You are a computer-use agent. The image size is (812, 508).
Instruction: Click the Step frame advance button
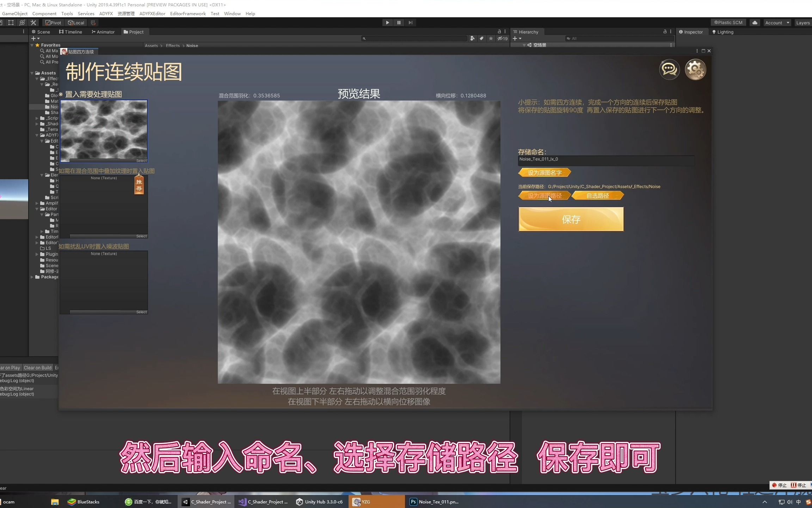(x=410, y=22)
